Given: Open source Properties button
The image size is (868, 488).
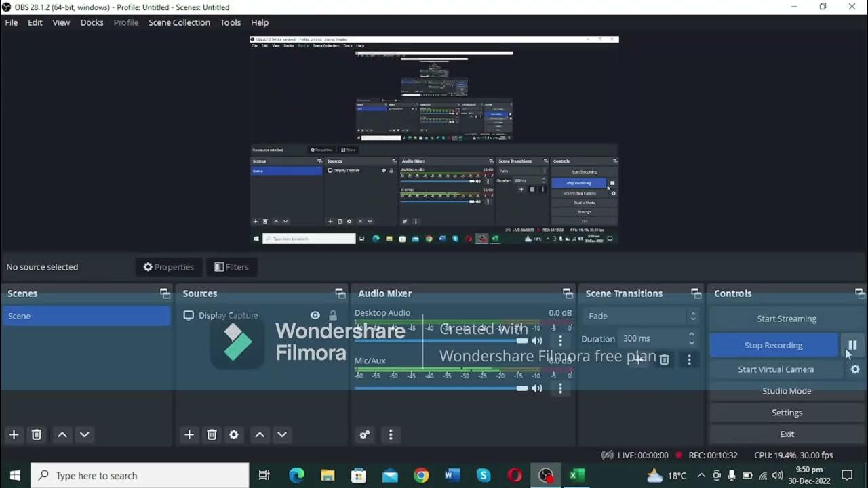Looking at the screenshot, I should (169, 267).
